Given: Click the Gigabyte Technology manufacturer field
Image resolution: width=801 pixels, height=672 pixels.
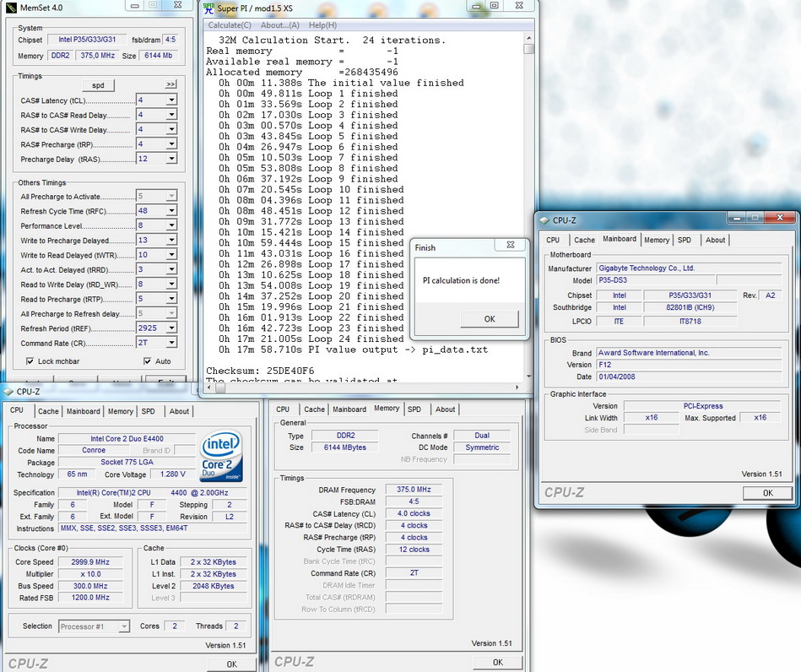Looking at the screenshot, I should click(x=689, y=268).
